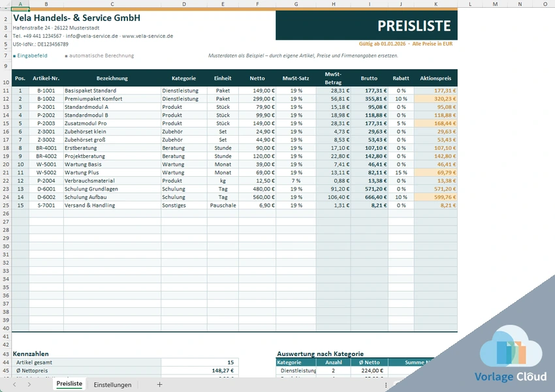Select the USt-IdNr.: DE123456789 cell
The height and width of the screenshot is (392, 555).
coord(40,44)
